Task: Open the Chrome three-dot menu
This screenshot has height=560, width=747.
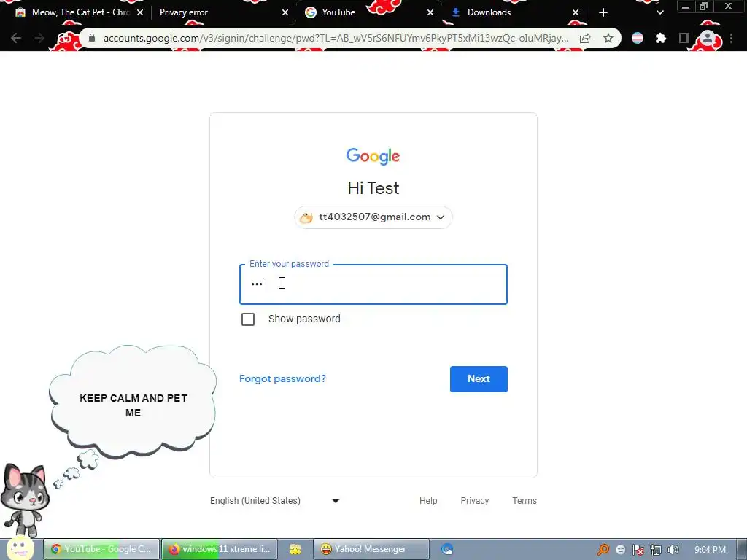Action: (731, 38)
